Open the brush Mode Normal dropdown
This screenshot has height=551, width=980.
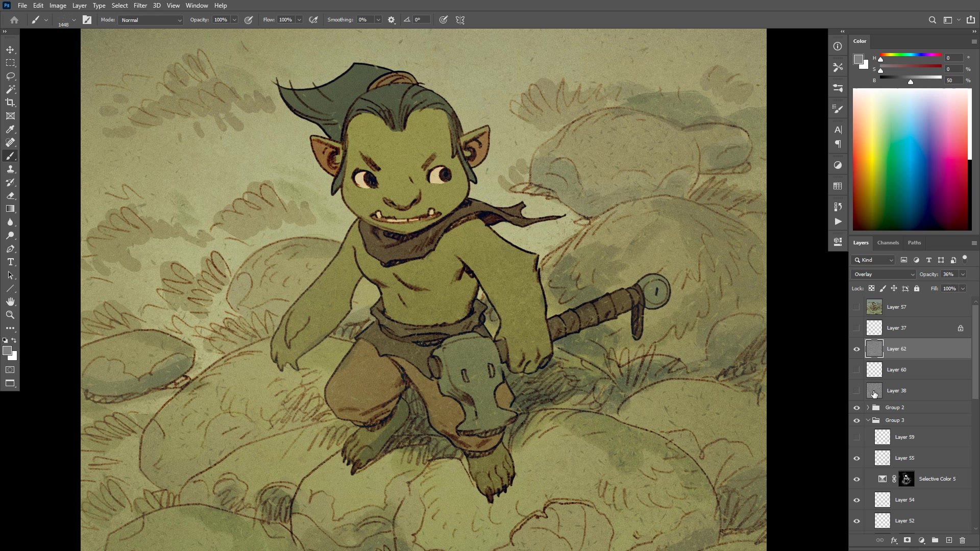(x=151, y=20)
